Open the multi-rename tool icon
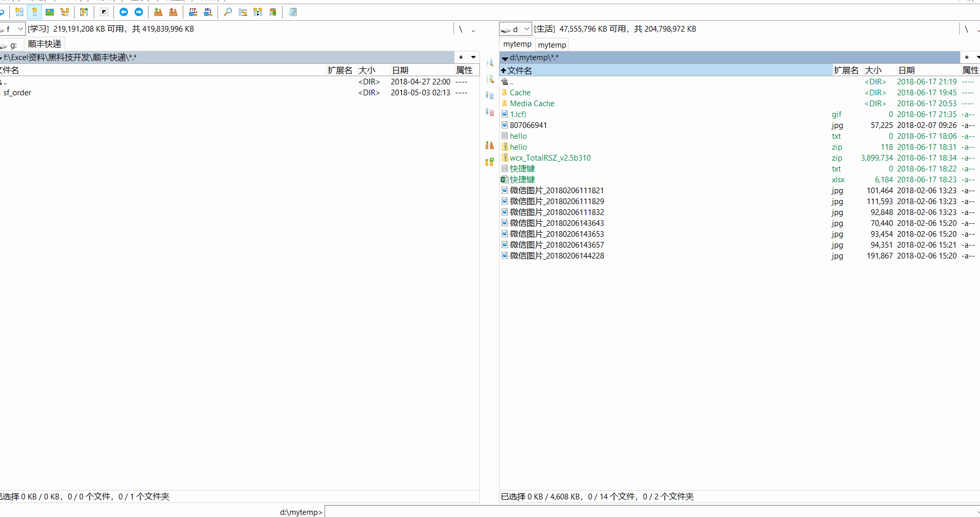Viewport: 980px width, 517px height. pos(243,12)
